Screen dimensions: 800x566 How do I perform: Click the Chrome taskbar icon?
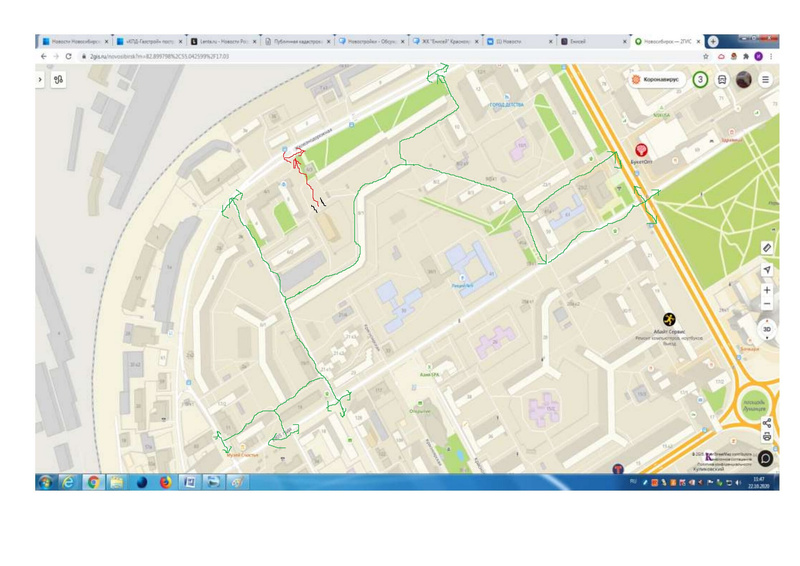click(x=93, y=482)
